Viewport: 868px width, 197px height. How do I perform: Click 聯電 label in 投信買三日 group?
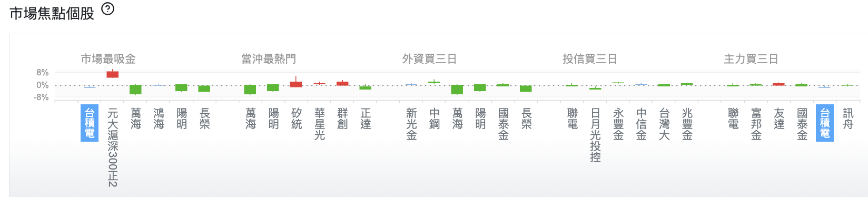click(573, 119)
